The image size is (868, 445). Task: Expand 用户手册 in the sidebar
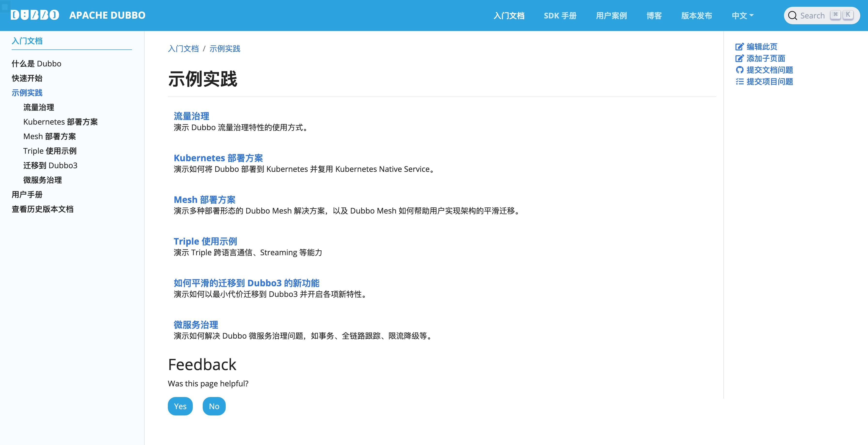27,195
